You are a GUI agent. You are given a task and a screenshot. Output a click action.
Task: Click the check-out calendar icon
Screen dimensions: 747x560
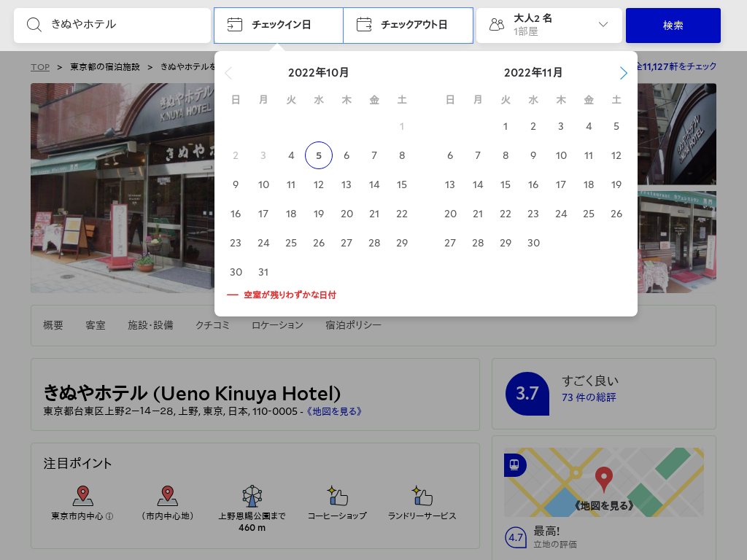click(x=364, y=24)
